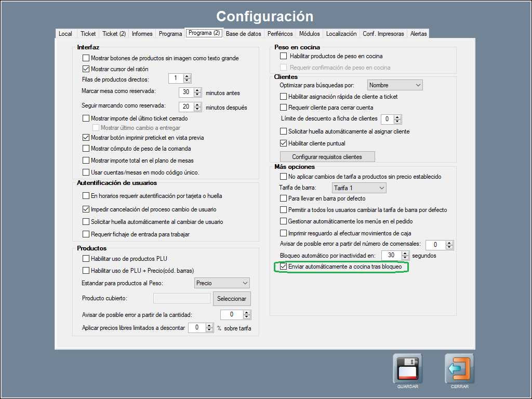532x399 pixels.
Task: Increase Filas de productos directos spinner
Action: click(188, 76)
